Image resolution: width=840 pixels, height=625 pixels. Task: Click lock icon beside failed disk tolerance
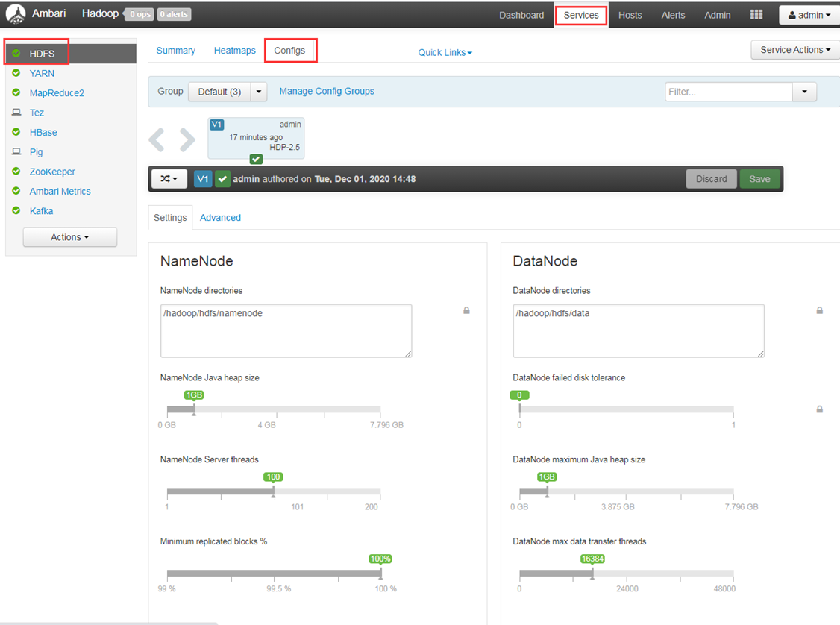point(819,409)
